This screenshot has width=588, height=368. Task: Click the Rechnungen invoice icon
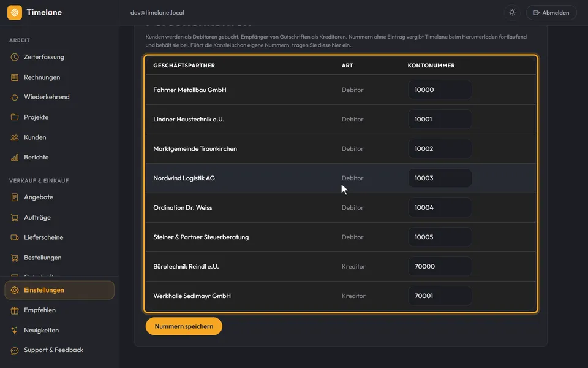[x=15, y=77]
